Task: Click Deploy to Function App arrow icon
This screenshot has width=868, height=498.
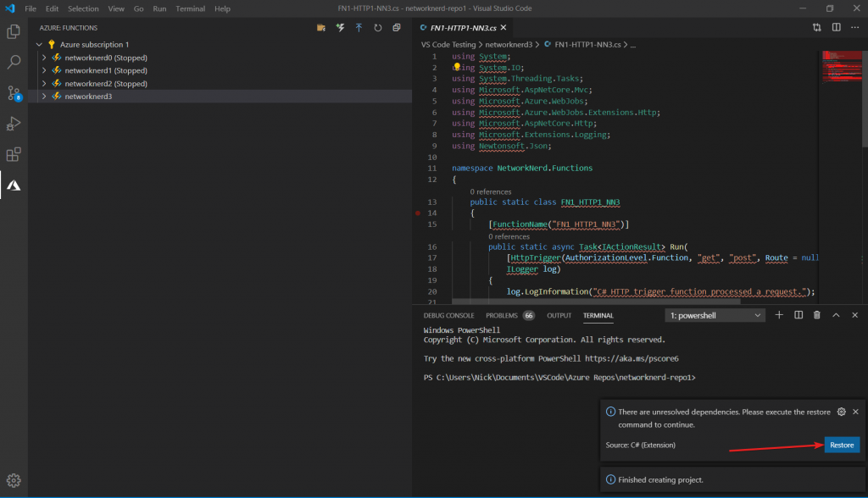Action: pyautogui.click(x=359, y=28)
